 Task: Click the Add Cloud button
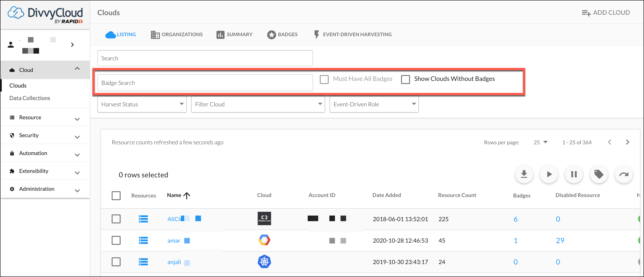[606, 13]
